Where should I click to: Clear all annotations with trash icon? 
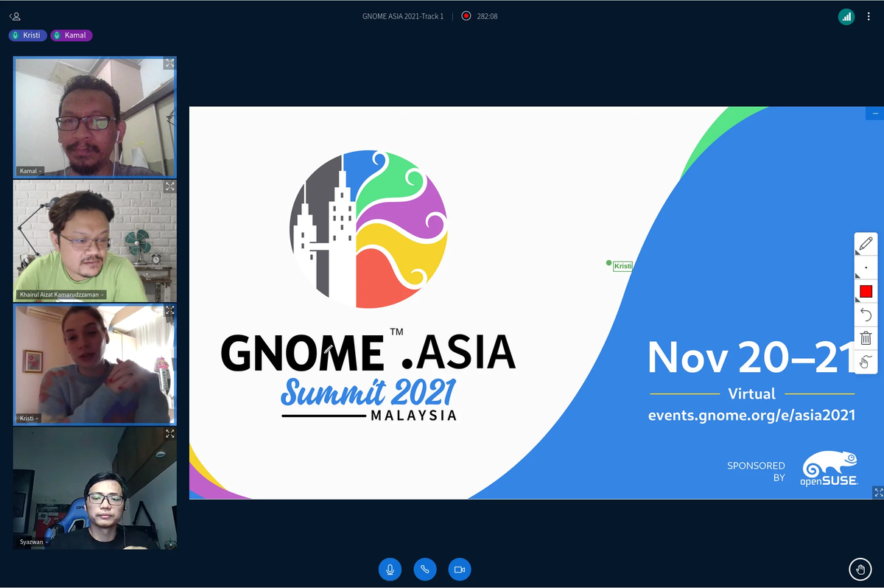point(866,338)
